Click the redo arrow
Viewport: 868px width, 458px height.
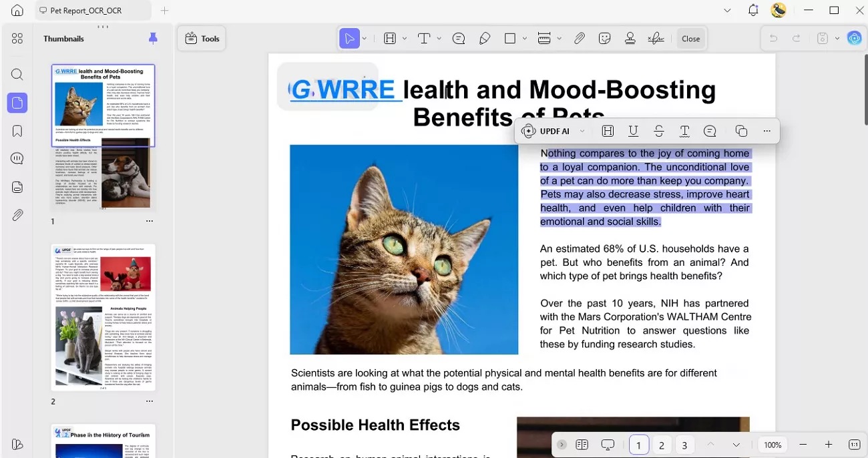pos(796,39)
